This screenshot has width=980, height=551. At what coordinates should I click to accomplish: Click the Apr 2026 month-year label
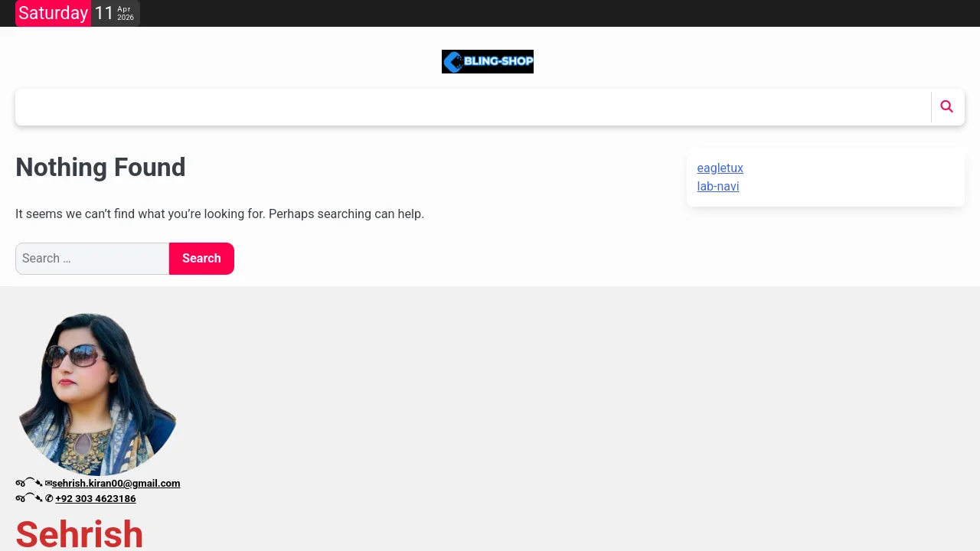(x=125, y=13)
